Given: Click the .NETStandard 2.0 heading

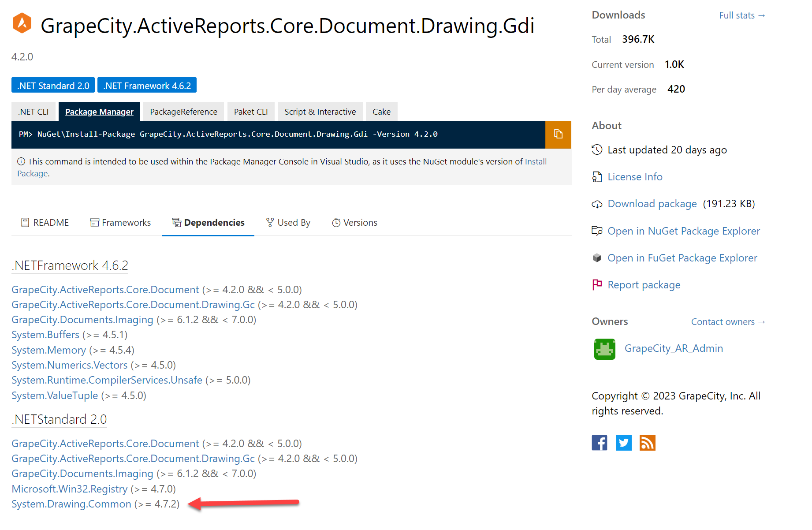Looking at the screenshot, I should pos(60,419).
